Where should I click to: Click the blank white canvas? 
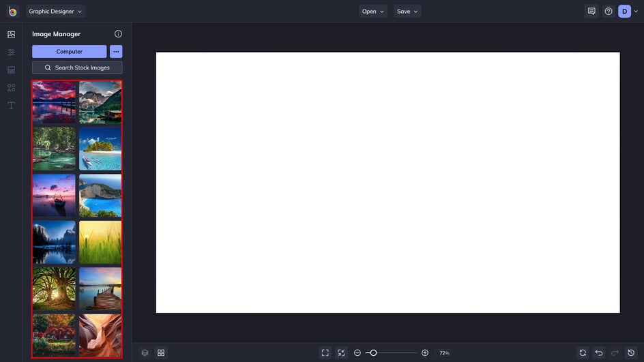[x=387, y=182]
